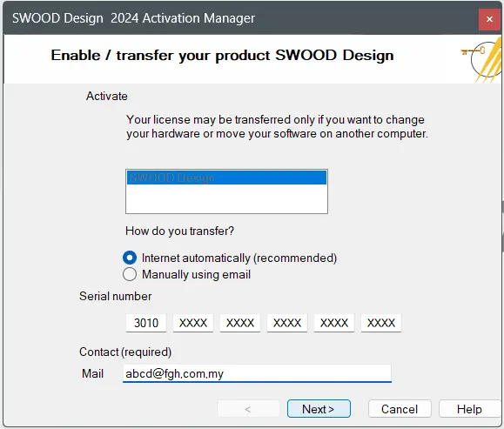This screenshot has width=504, height=429.
Task: Click the first serial field containing 3010
Action: (146, 323)
